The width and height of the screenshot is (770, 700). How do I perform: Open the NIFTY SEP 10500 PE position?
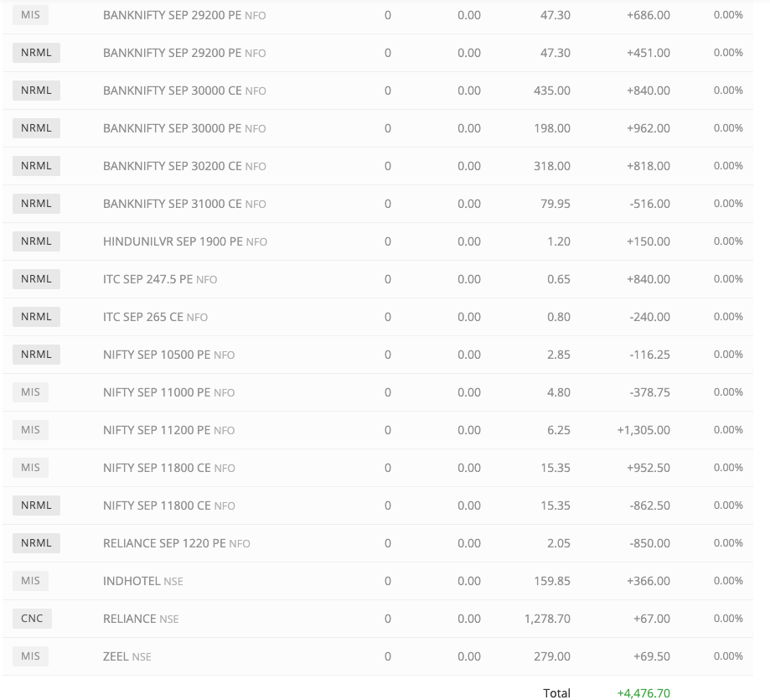coord(157,355)
